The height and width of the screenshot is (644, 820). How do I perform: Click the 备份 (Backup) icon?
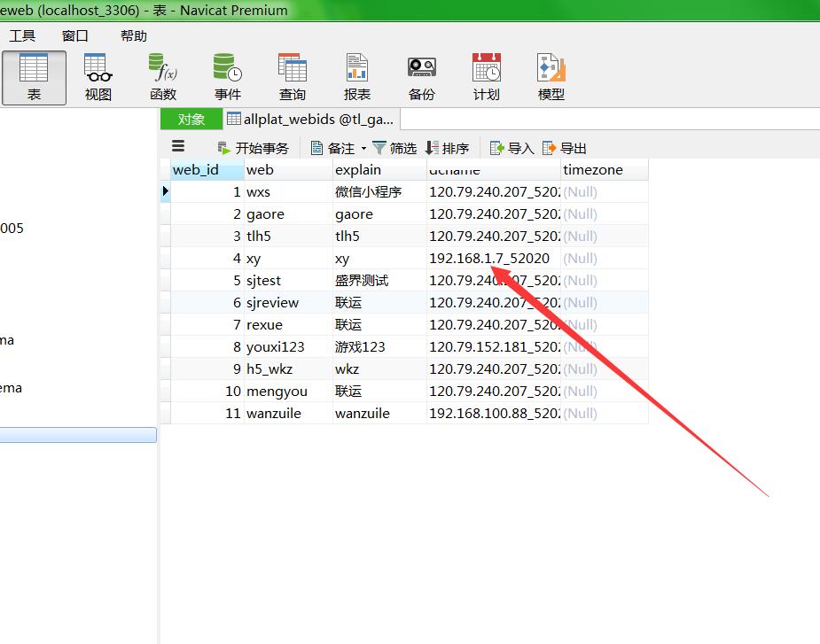[x=422, y=77]
